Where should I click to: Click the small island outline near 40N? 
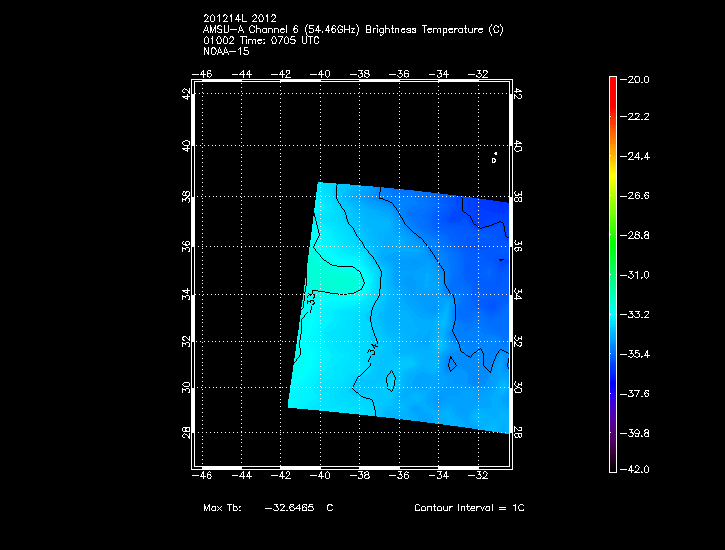tap(494, 157)
